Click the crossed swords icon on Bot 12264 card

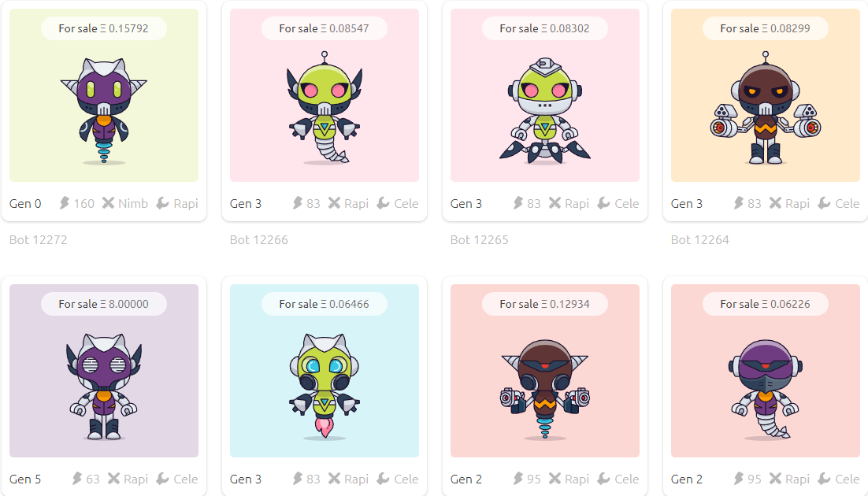coord(776,203)
